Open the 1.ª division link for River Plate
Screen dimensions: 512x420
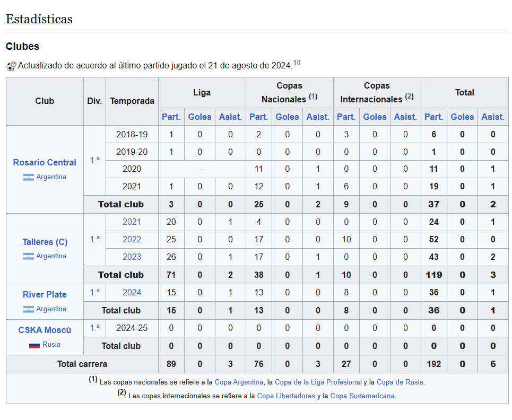tap(94, 292)
